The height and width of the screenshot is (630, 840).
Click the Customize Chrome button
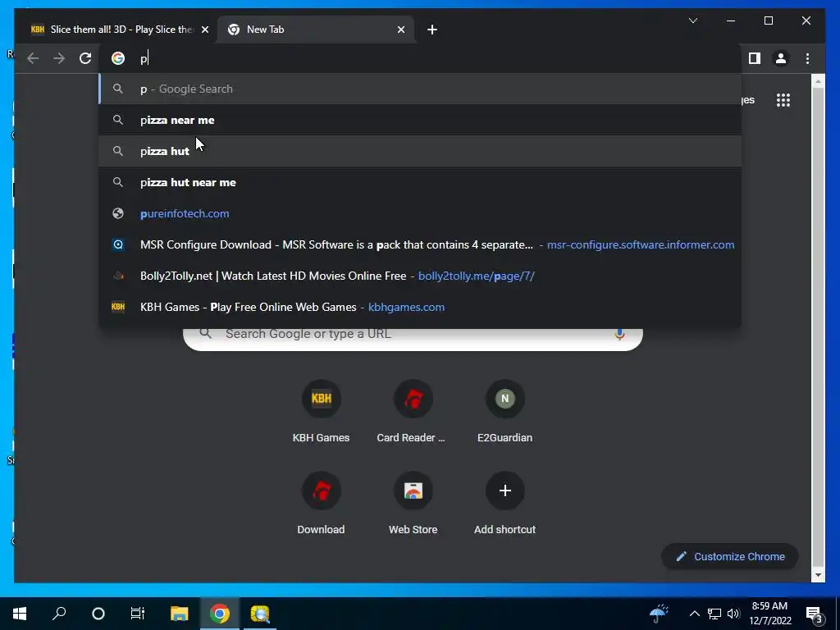(730, 557)
